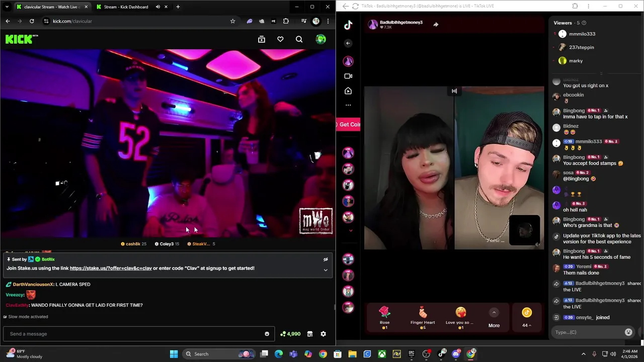The height and width of the screenshot is (362, 644).
Task: Click Windows taskbar Search box
Action: coord(219,354)
